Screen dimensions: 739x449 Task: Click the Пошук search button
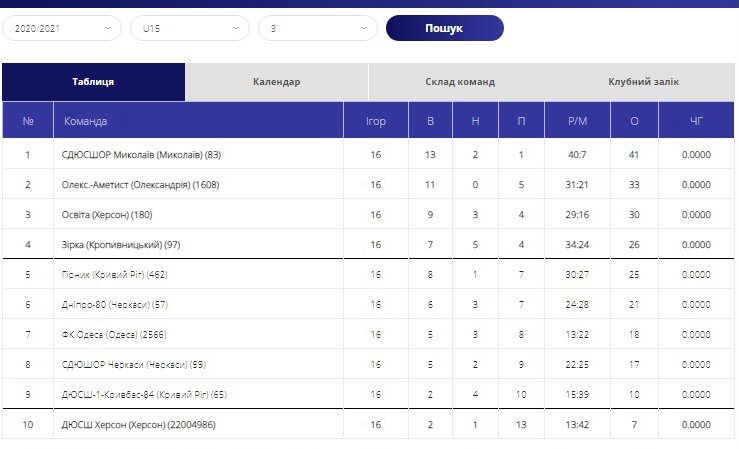(x=444, y=28)
